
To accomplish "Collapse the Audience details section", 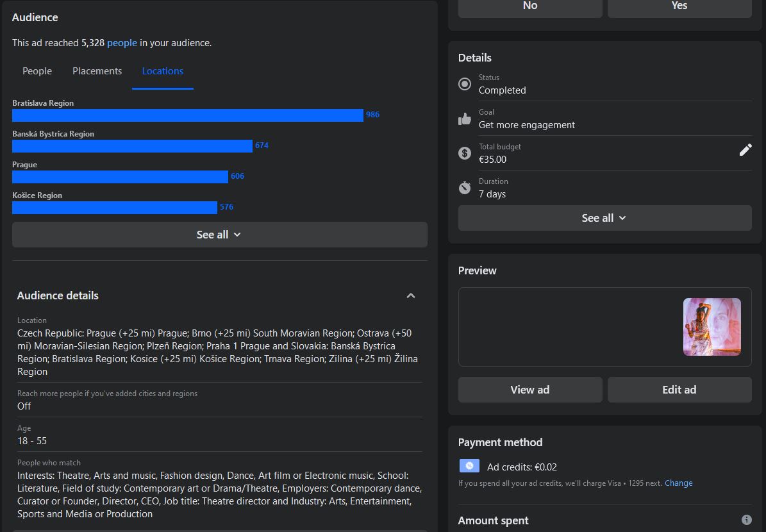I will point(411,295).
